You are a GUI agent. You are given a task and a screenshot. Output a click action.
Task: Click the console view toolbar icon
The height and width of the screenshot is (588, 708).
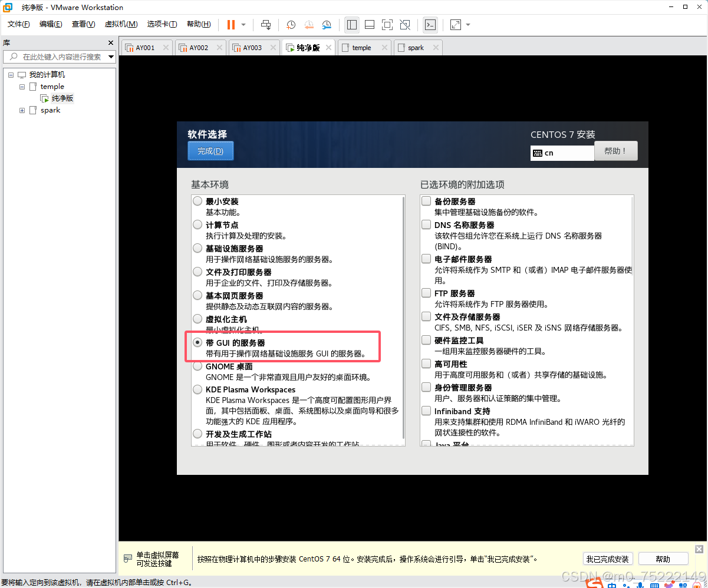tap(430, 24)
